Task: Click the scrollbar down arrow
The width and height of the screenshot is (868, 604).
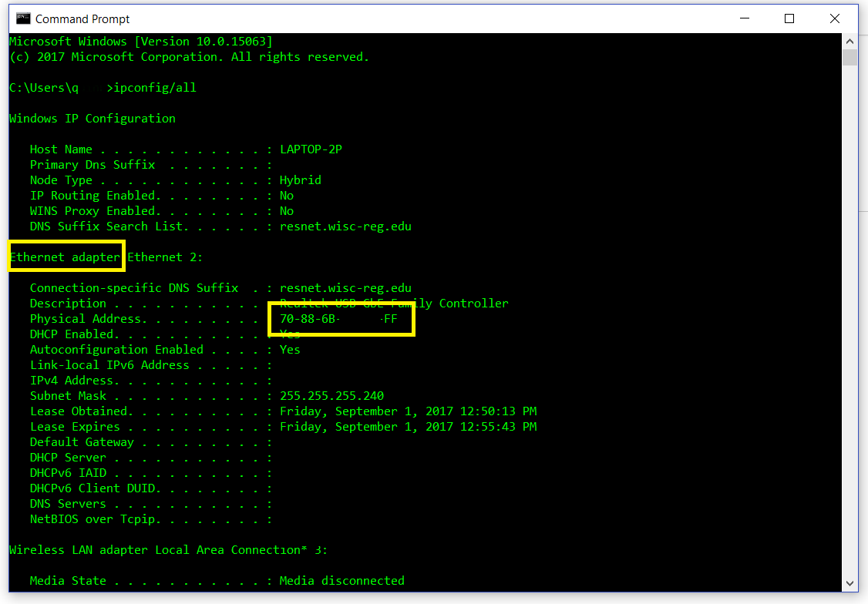Action: pos(849,583)
